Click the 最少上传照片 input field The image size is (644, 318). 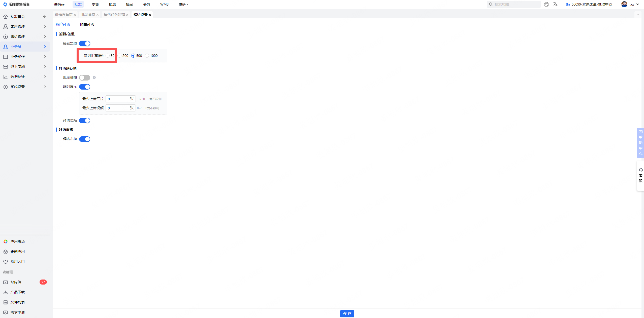[x=117, y=99]
